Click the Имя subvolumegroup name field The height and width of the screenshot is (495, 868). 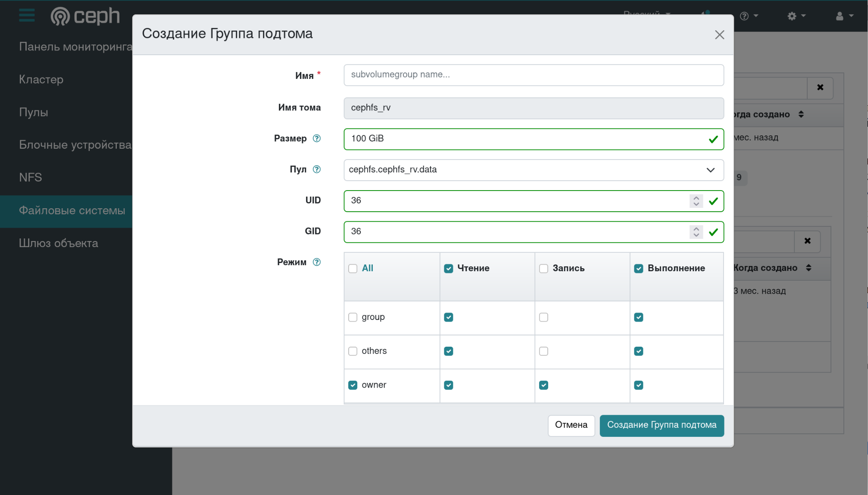tap(534, 75)
